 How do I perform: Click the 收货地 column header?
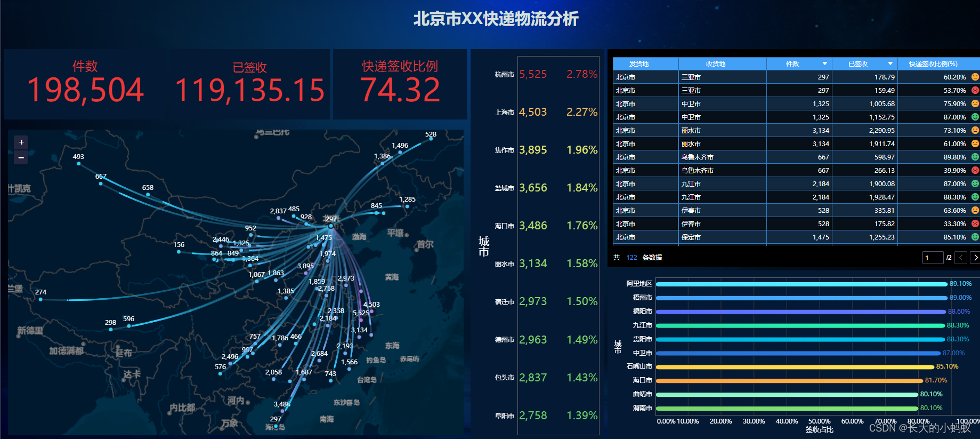[723, 63]
